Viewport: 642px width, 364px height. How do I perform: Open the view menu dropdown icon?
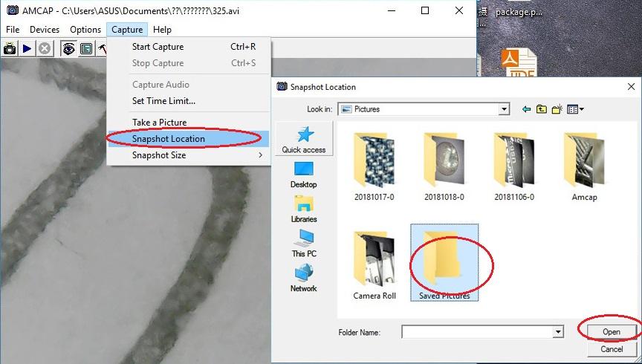(575, 109)
